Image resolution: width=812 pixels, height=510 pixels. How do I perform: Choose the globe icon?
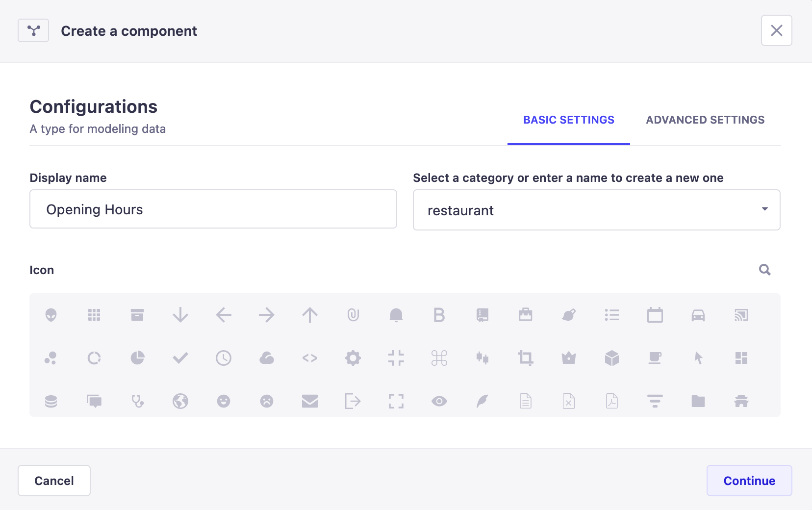180,401
